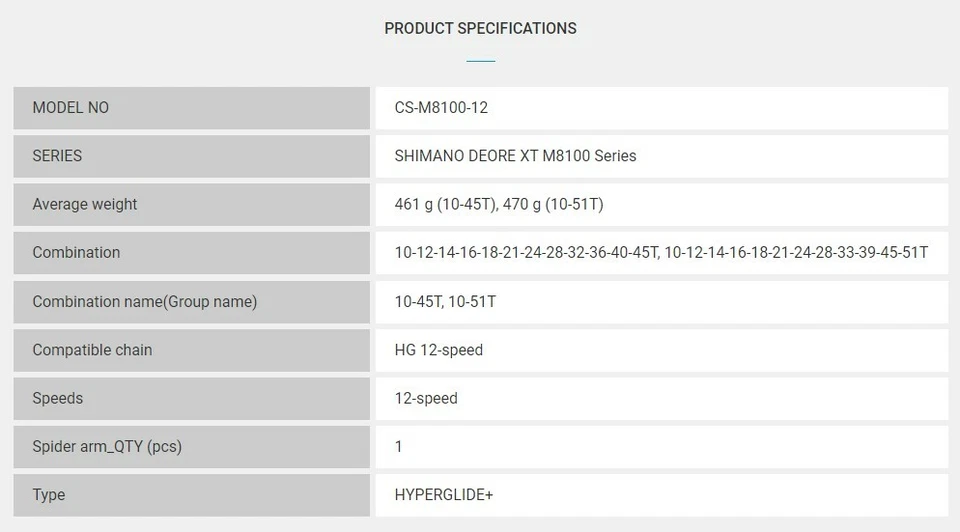Click the 10-45T, 10-51T group name value
The image size is (960, 532).
pyautogui.click(x=445, y=301)
